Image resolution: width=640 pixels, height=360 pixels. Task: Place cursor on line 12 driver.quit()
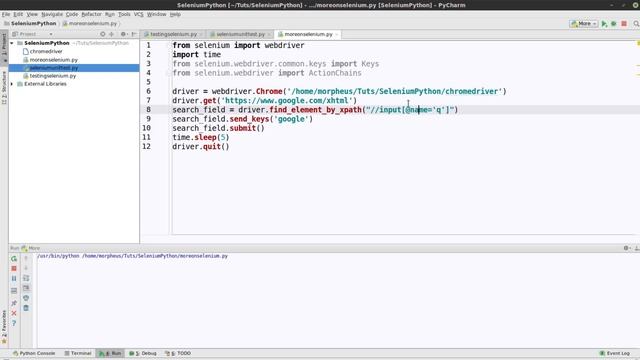click(200, 147)
